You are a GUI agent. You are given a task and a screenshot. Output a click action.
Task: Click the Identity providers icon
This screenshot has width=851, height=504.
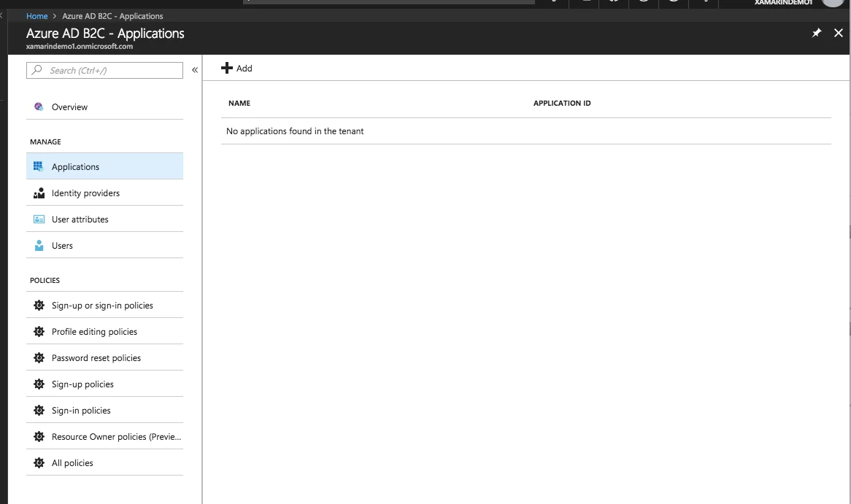coord(39,193)
